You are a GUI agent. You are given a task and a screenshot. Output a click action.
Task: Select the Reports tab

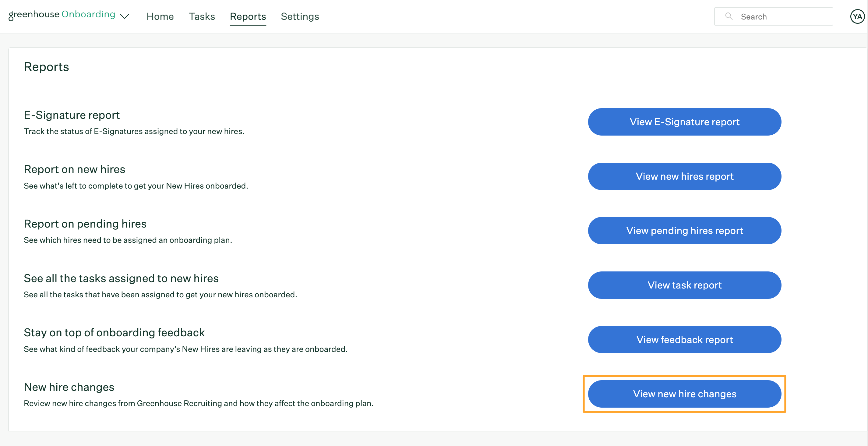click(x=248, y=16)
